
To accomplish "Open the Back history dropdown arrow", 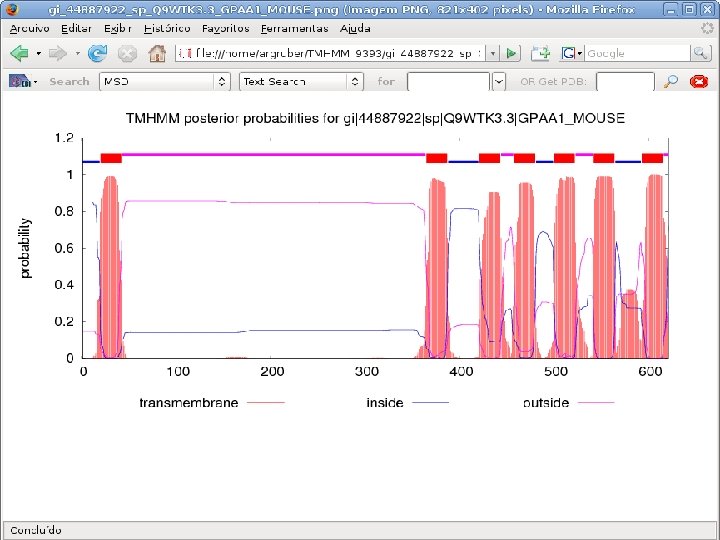I will point(39,54).
